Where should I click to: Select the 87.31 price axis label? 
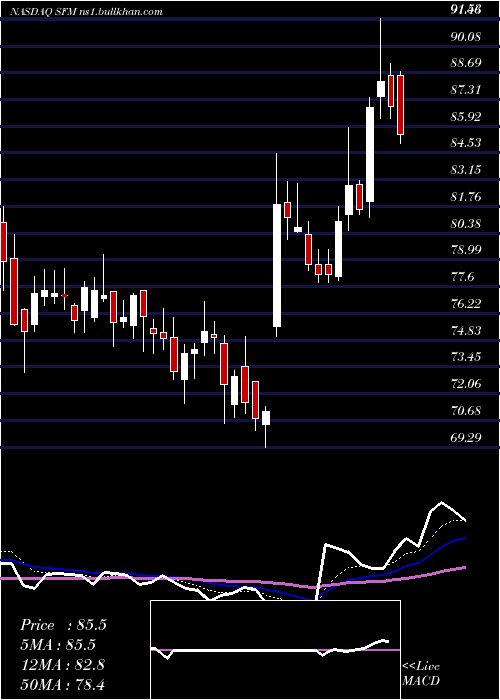tap(466, 90)
